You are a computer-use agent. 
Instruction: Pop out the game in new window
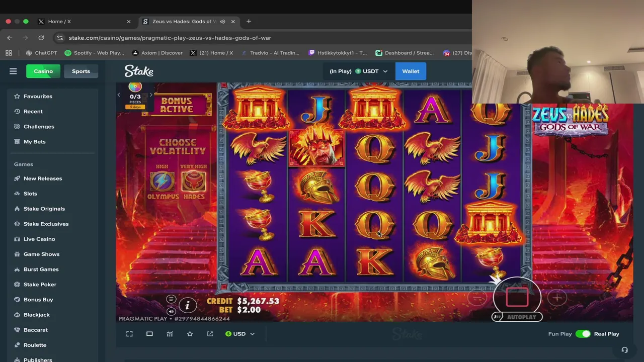(210, 334)
